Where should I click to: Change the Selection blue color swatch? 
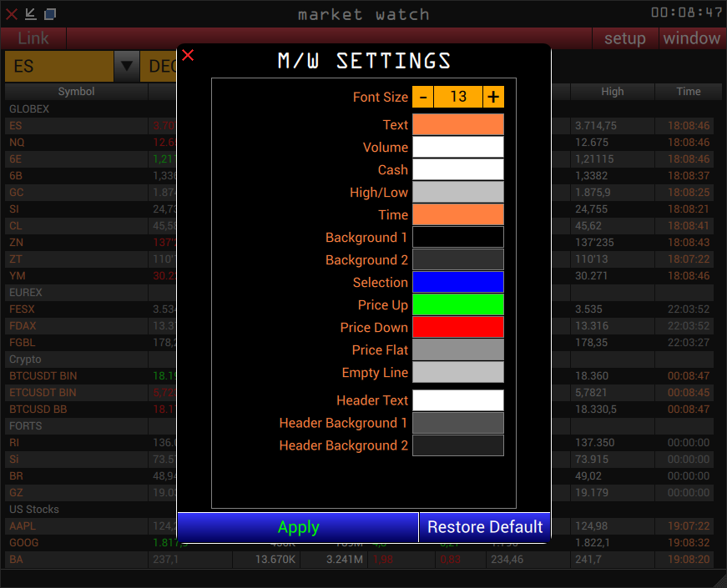457,282
